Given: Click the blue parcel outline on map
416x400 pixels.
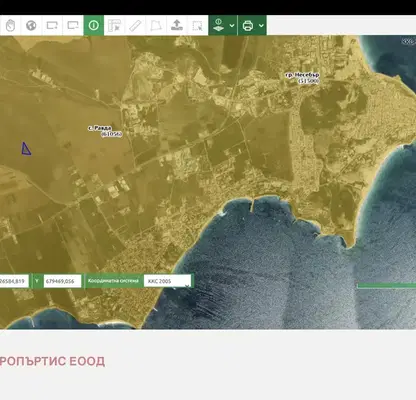Looking at the screenshot, I should click(26, 149).
